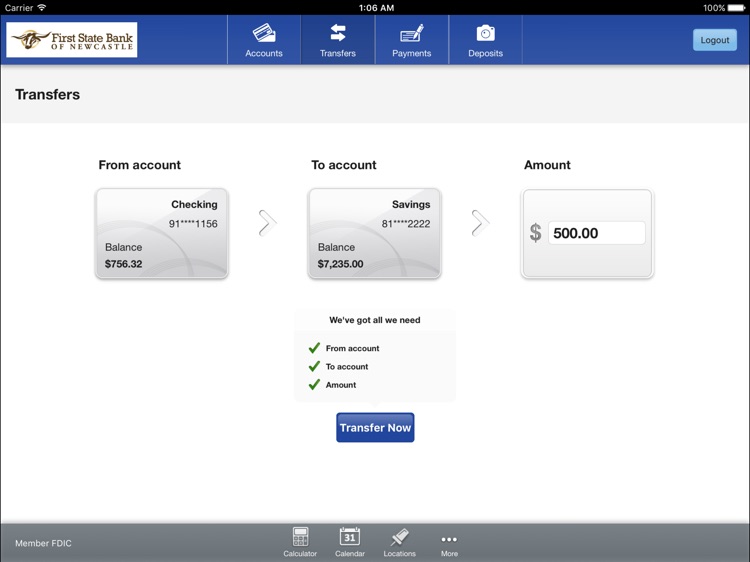Open the More menu
750x562 pixels.
449,544
